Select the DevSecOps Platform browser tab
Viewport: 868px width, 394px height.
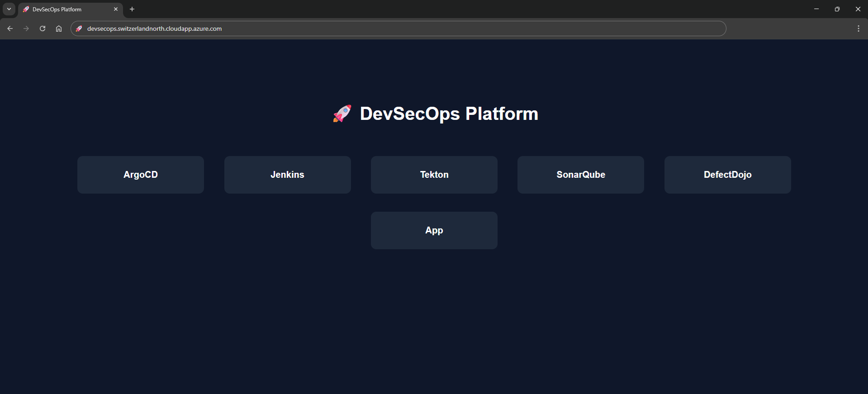71,9
